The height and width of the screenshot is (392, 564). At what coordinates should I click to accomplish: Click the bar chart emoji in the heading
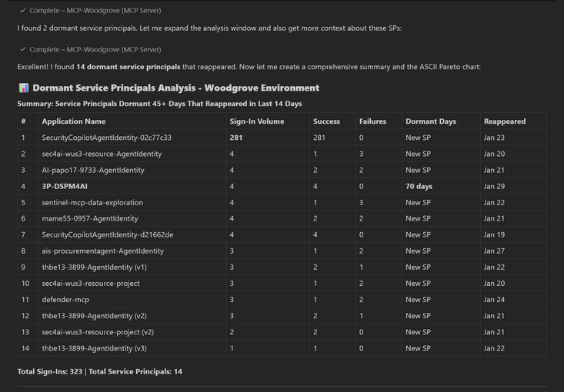pyautogui.click(x=23, y=88)
